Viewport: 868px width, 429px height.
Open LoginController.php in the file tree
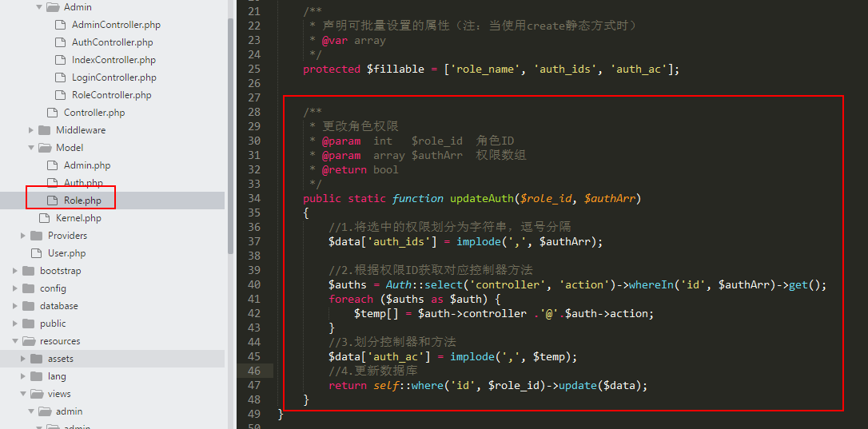113,77
